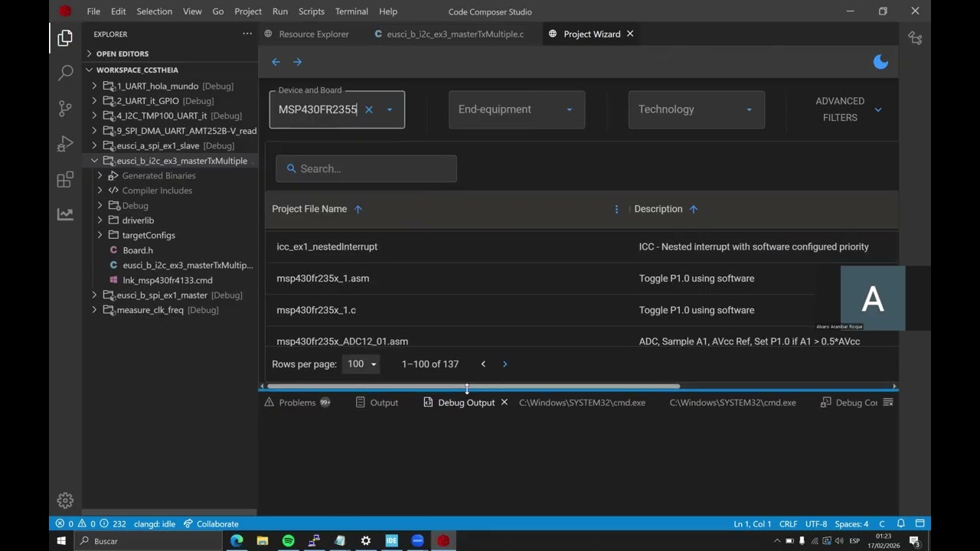Screen dimensions: 980x551
Task: Open Manage gear in activity bar
Action: pos(65,500)
